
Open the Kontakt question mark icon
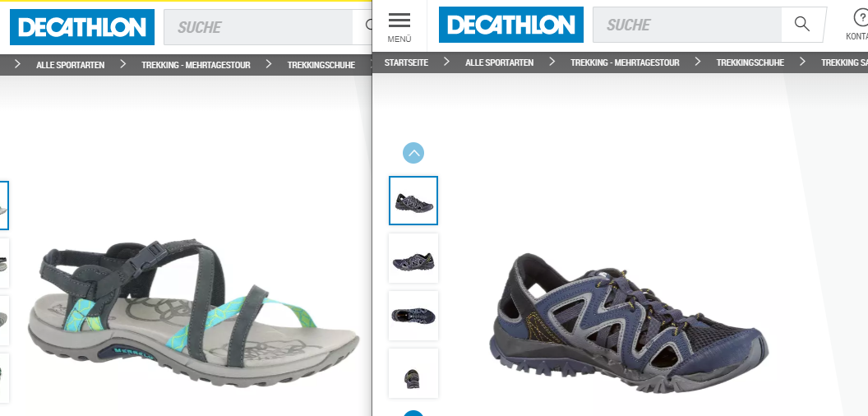pos(861,18)
